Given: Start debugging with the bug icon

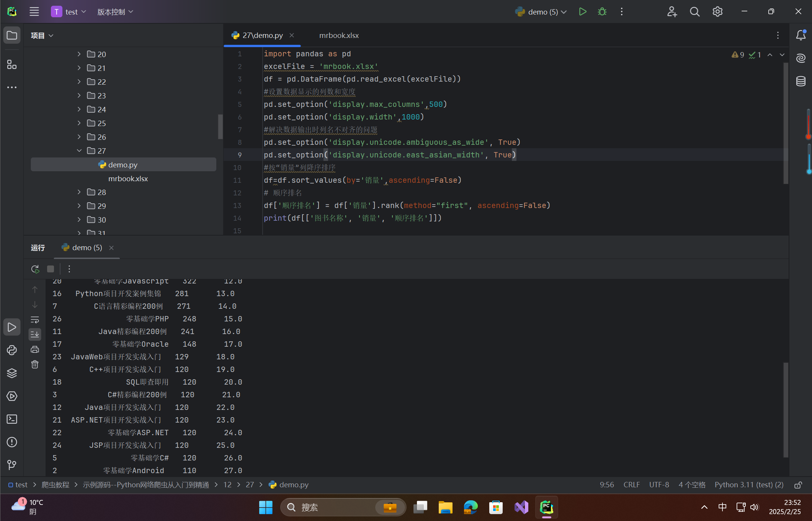Looking at the screenshot, I should 602,11.
